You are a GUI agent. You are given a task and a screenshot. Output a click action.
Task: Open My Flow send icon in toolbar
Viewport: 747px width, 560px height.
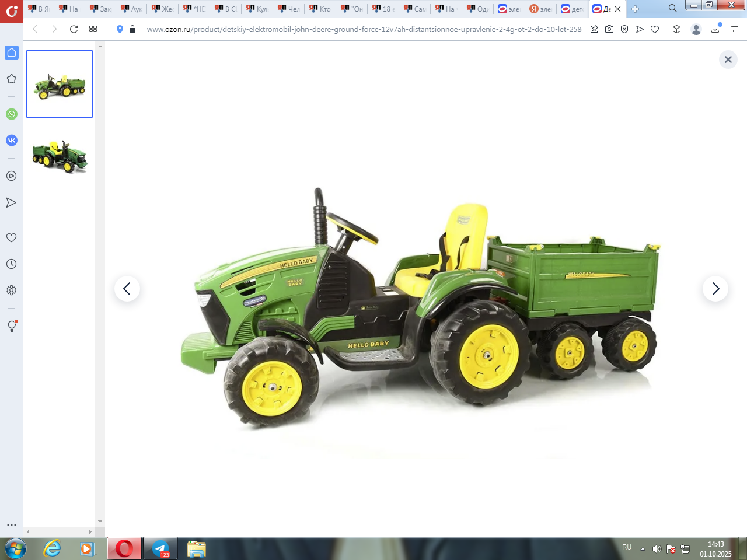coord(640,29)
